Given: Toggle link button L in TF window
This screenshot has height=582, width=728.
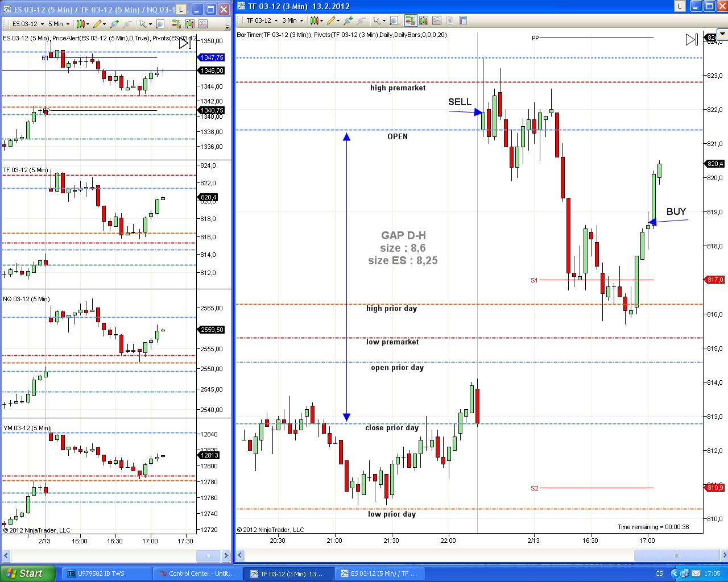Looking at the screenshot, I should [x=680, y=6].
